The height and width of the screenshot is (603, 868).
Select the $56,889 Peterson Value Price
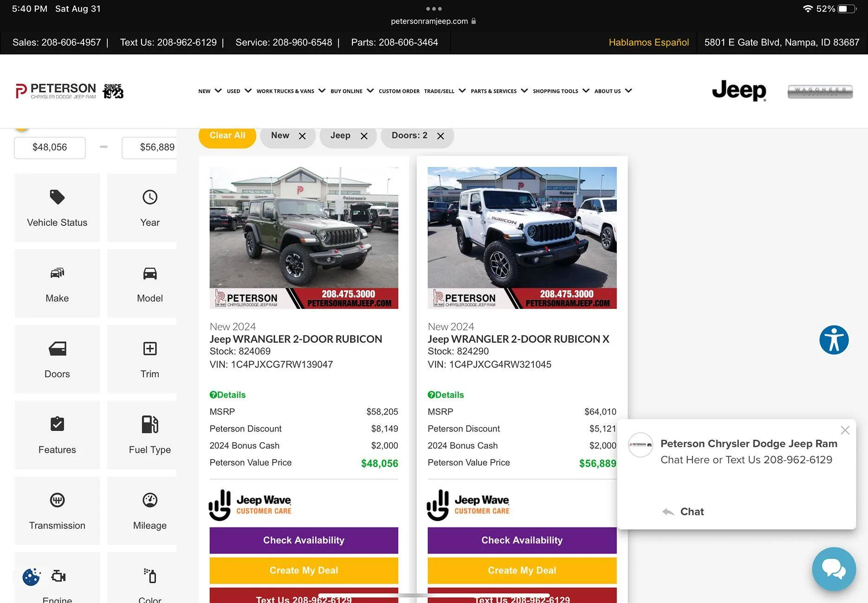click(597, 463)
